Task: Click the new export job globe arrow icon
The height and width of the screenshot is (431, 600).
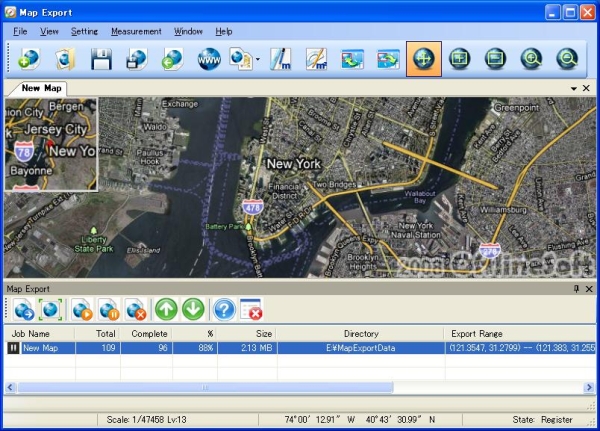Action: [x=24, y=310]
